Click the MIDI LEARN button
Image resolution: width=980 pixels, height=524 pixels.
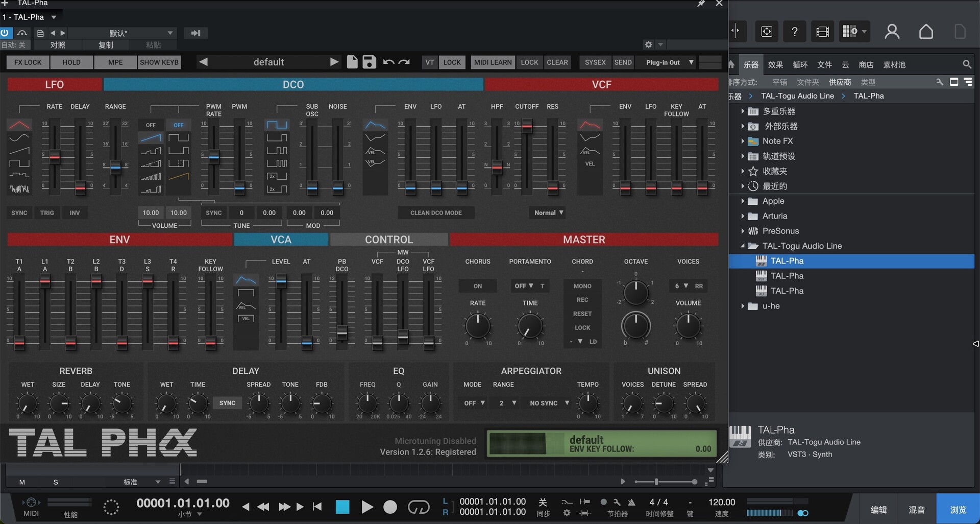click(x=493, y=62)
